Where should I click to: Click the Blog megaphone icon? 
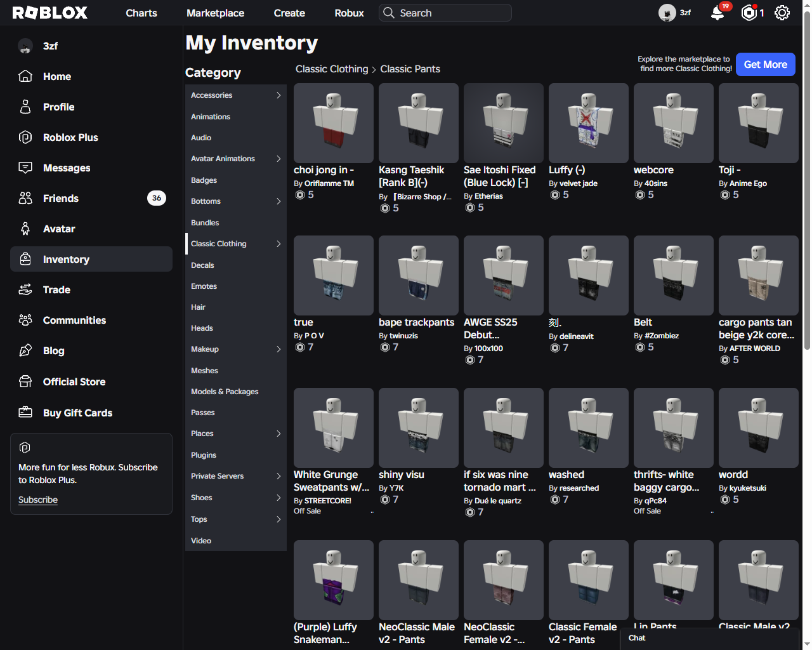tap(25, 350)
